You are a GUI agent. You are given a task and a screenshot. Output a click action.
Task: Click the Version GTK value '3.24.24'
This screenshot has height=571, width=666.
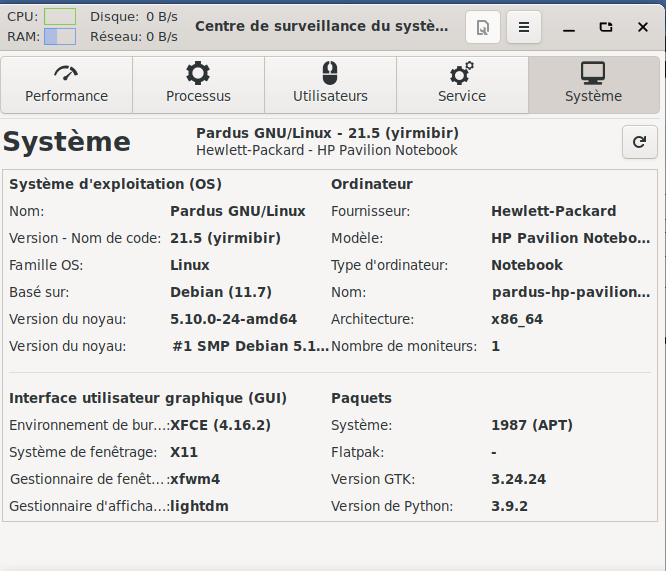click(x=519, y=479)
